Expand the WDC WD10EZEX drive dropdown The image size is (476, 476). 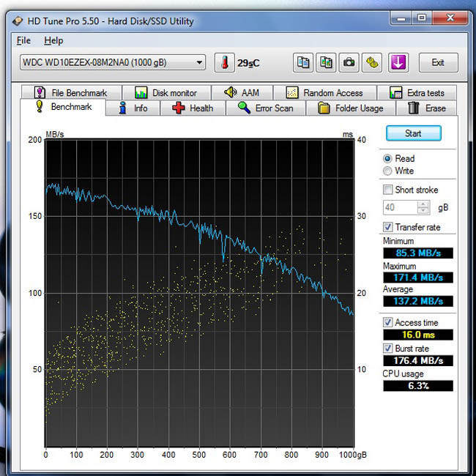(x=199, y=62)
